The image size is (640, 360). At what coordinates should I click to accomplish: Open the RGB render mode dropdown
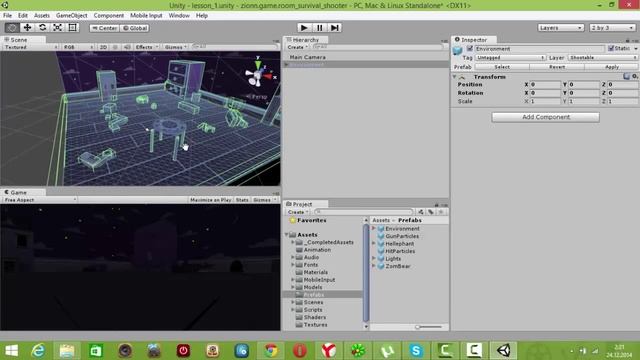78,47
